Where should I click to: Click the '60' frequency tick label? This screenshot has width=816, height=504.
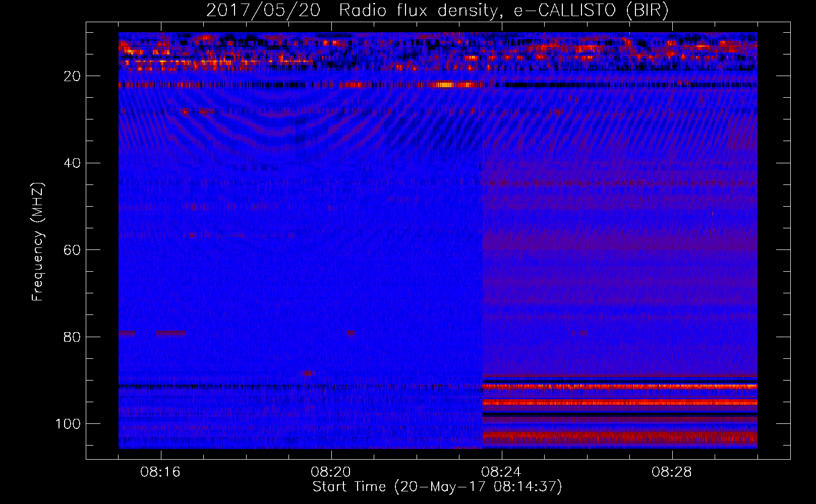[x=72, y=250]
